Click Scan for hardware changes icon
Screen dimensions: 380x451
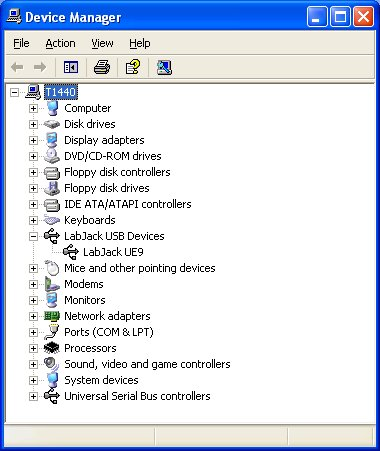point(164,67)
